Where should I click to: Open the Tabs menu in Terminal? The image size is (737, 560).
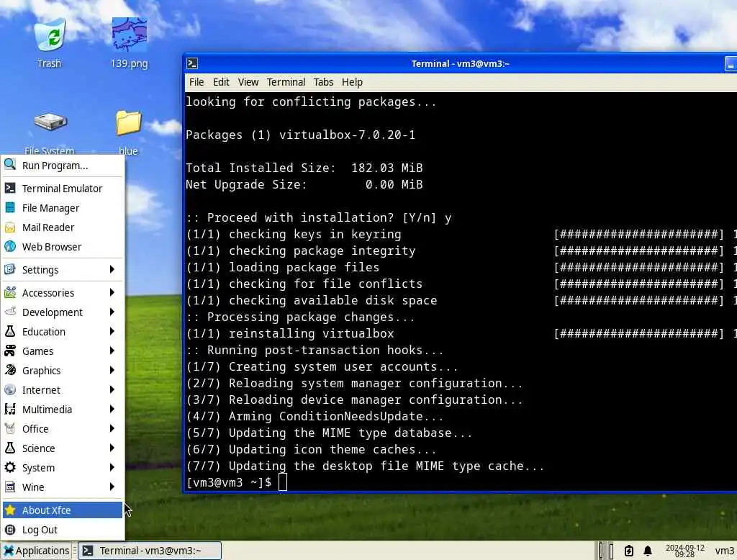coord(323,82)
